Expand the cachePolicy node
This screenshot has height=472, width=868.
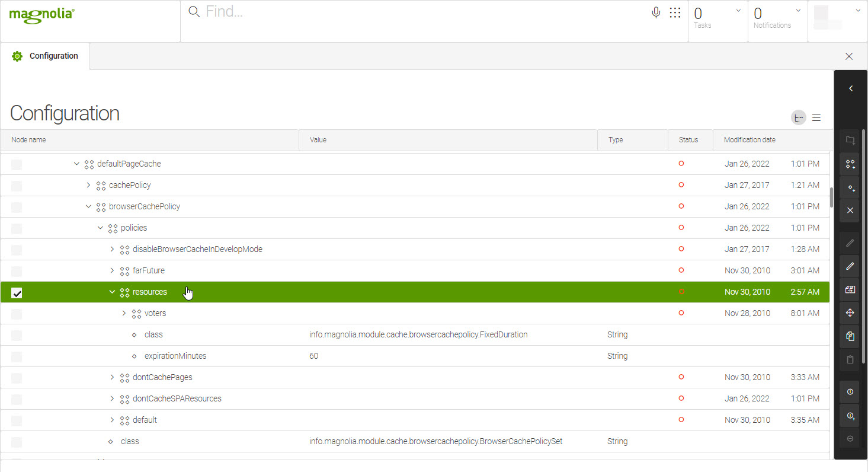88,185
